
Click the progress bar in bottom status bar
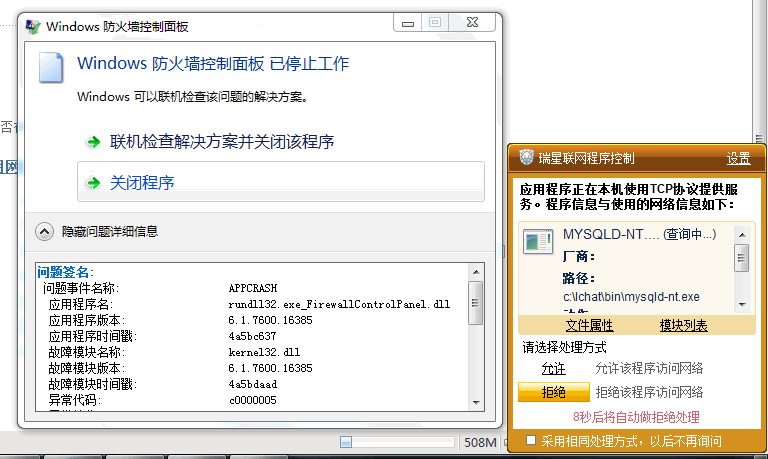pyautogui.click(x=397, y=442)
